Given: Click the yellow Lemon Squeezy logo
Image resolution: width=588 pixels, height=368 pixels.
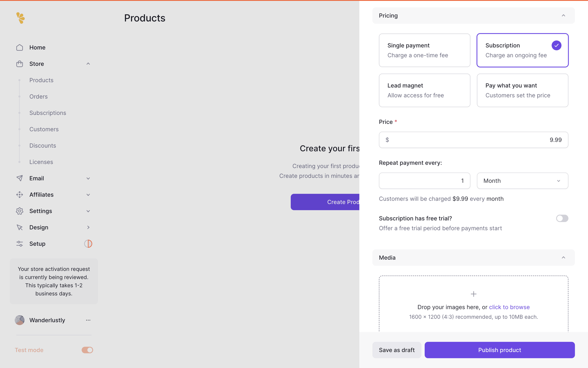Looking at the screenshot, I should click(21, 18).
